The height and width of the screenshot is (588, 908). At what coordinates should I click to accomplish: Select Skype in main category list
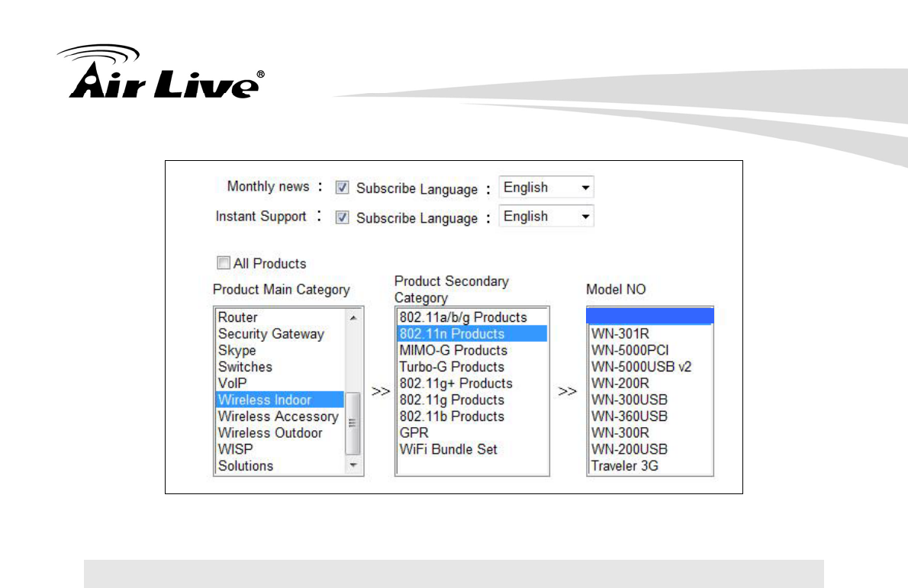280,350
